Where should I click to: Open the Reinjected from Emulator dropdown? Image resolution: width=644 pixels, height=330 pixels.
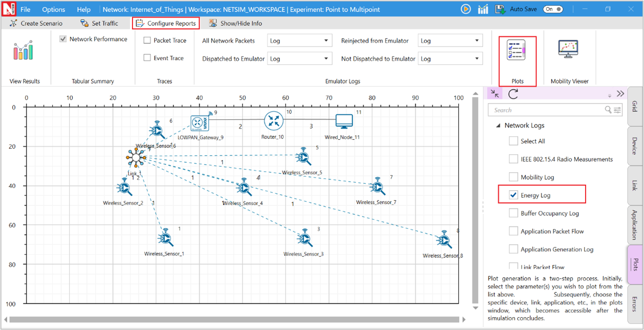pyautogui.click(x=450, y=41)
